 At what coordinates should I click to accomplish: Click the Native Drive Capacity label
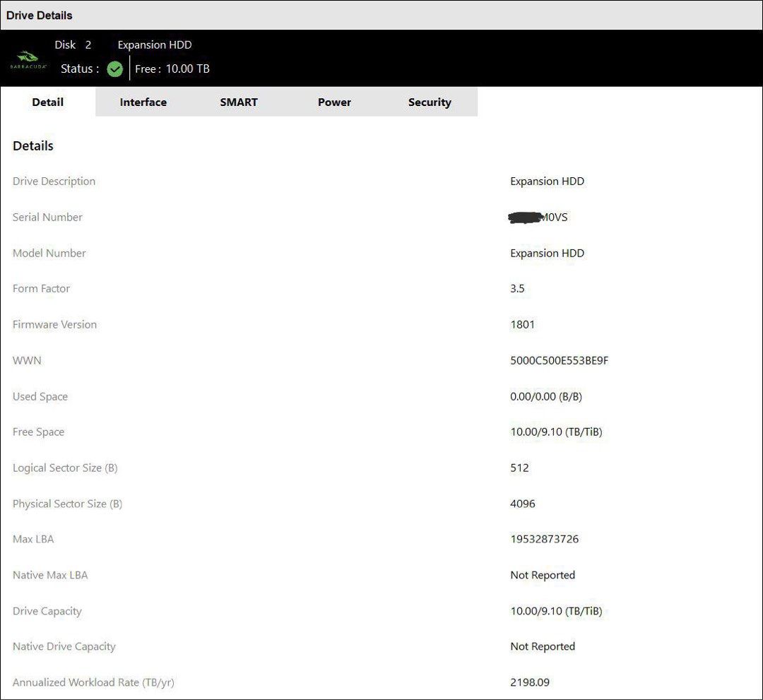point(64,646)
